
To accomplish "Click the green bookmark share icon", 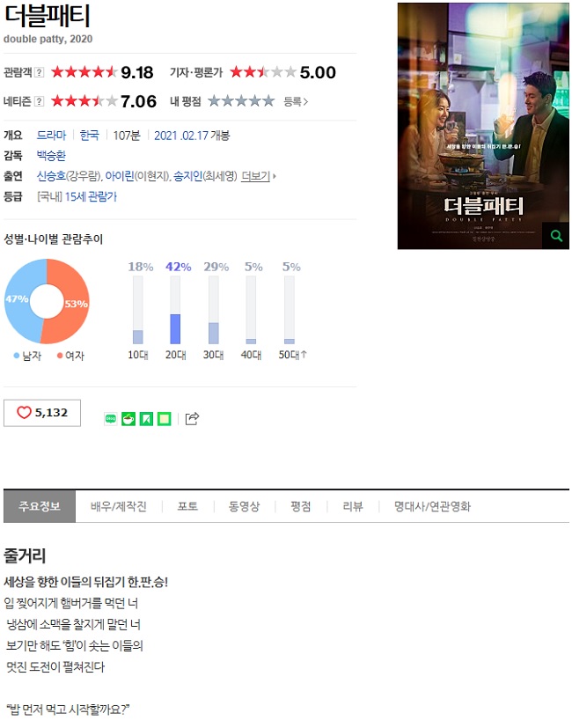I will pyautogui.click(x=146, y=419).
